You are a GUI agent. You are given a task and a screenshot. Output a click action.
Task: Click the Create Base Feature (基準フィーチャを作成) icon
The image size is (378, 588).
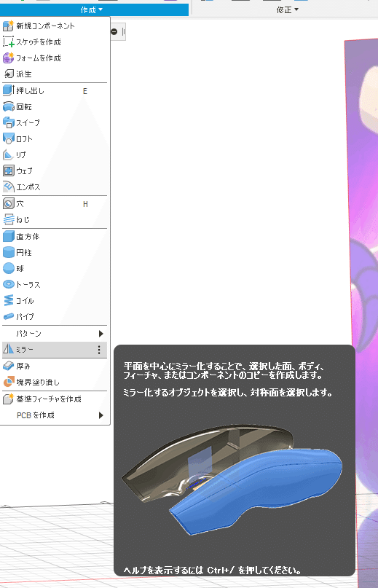click(8, 399)
